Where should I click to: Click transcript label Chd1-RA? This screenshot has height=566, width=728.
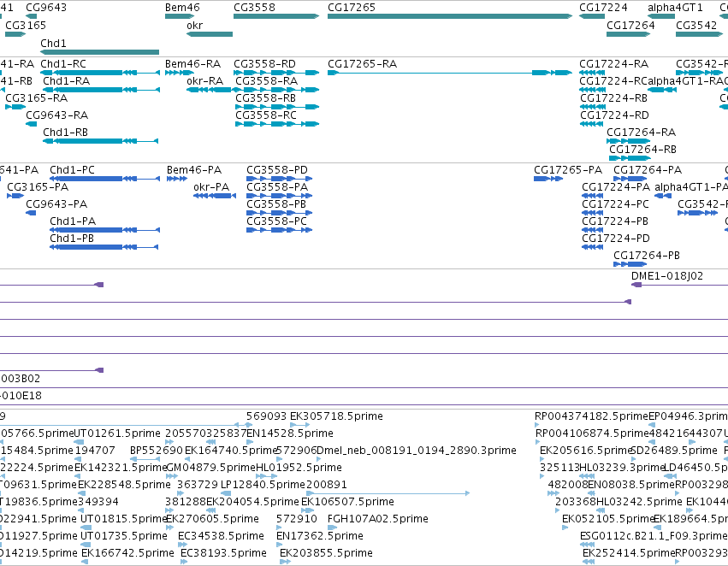point(67,80)
